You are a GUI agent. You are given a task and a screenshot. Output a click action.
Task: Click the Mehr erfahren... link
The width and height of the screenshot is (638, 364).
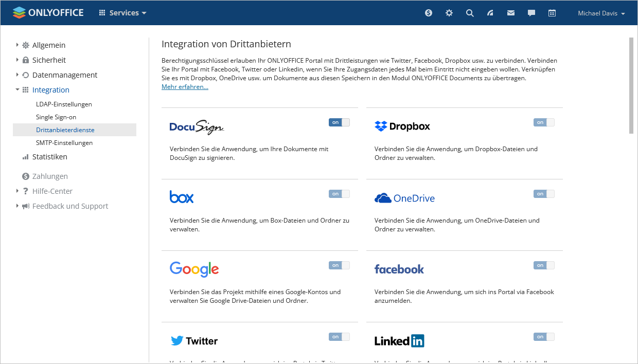[x=185, y=87]
